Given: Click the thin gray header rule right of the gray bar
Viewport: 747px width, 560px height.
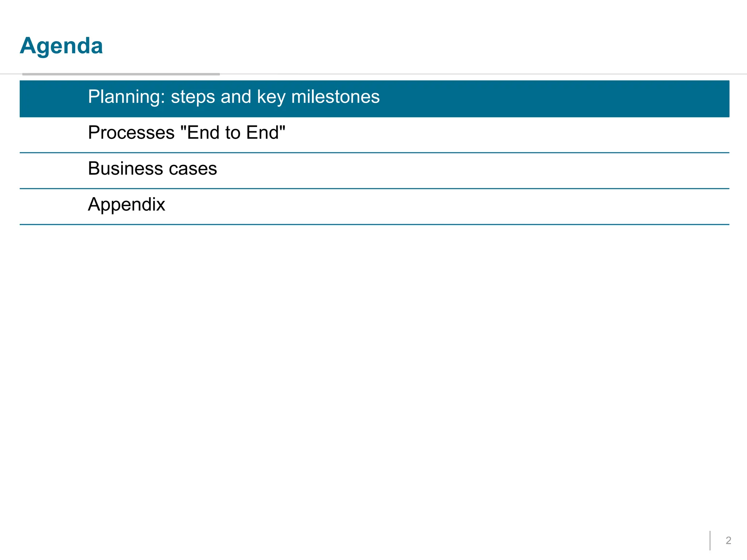Looking at the screenshot, I should pyautogui.click(x=483, y=74).
